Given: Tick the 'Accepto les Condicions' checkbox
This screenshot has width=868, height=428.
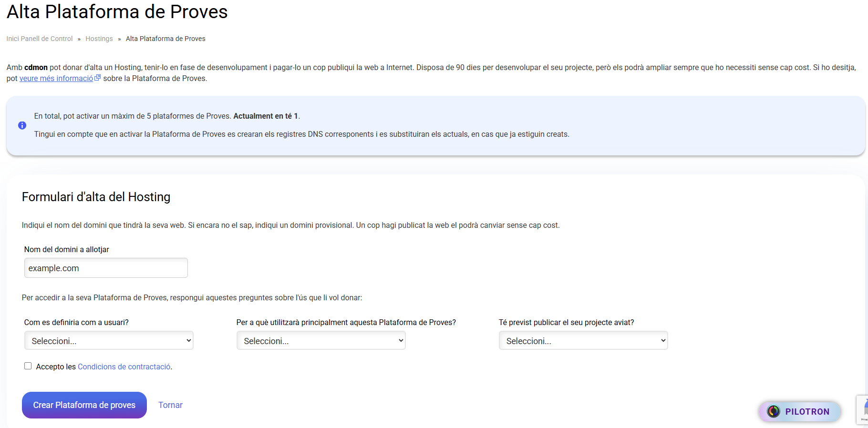Looking at the screenshot, I should click(x=28, y=366).
